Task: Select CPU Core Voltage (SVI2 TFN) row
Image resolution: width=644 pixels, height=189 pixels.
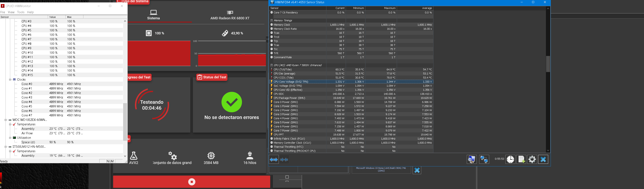Action: pyautogui.click(x=351, y=82)
